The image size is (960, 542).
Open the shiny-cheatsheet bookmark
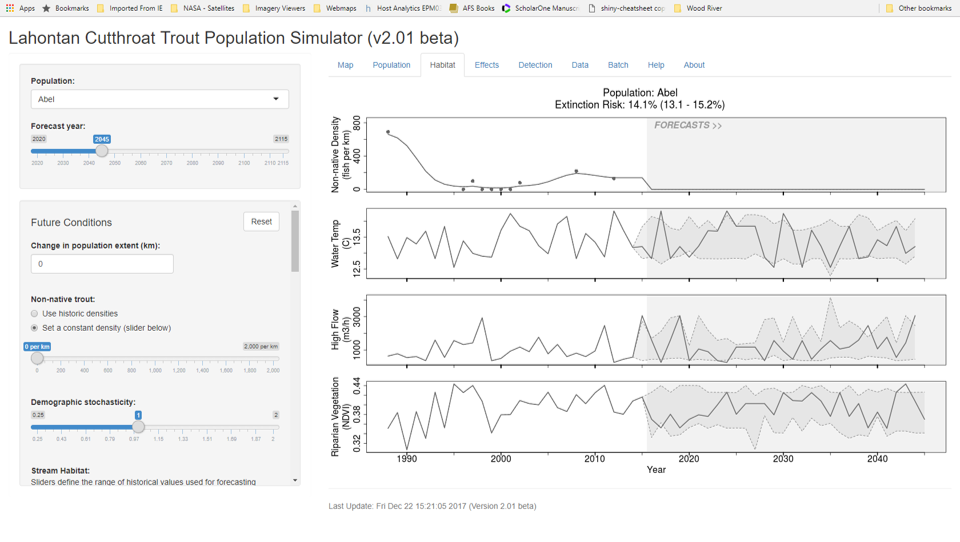coord(626,8)
